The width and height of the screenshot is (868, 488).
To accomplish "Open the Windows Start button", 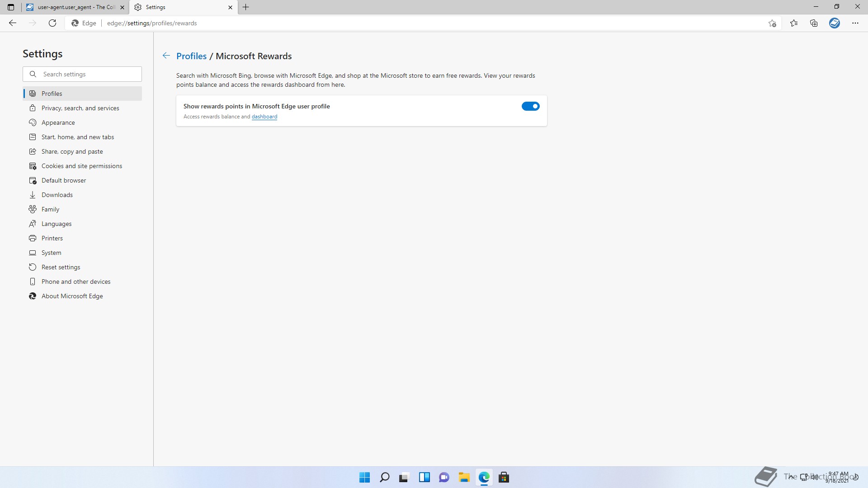I will 364,477.
